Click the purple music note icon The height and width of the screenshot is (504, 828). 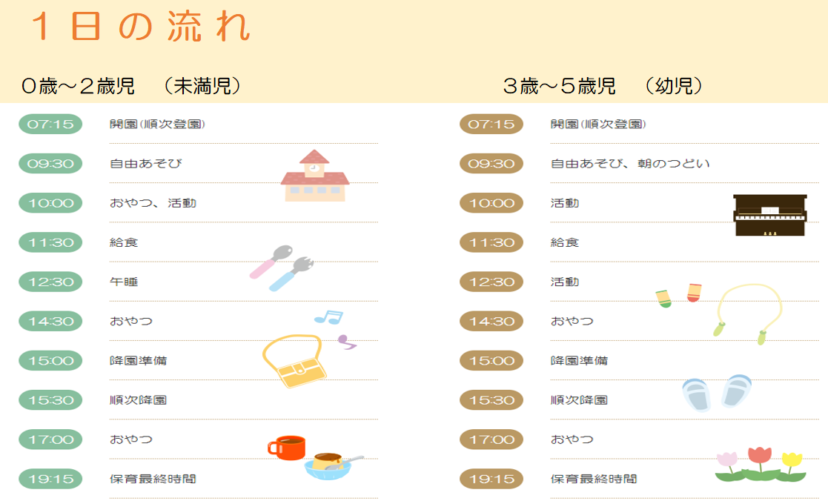[347, 342]
